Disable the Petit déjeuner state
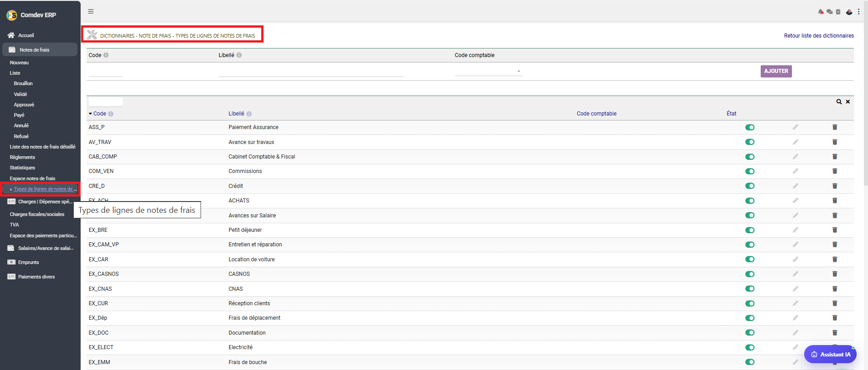The width and height of the screenshot is (868, 370). tap(750, 230)
